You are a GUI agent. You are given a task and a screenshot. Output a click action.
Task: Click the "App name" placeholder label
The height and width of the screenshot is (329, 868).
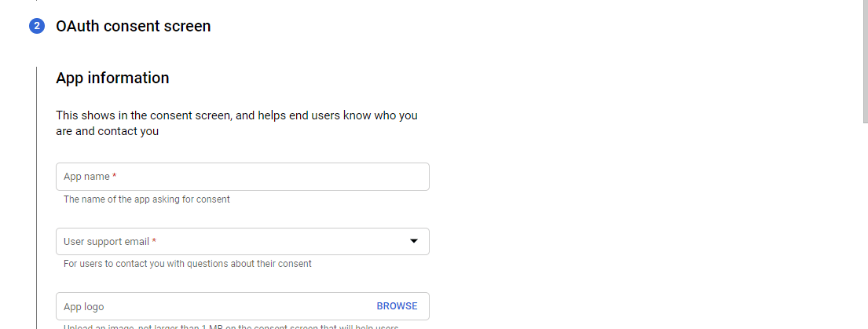click(x=86, y=177)
